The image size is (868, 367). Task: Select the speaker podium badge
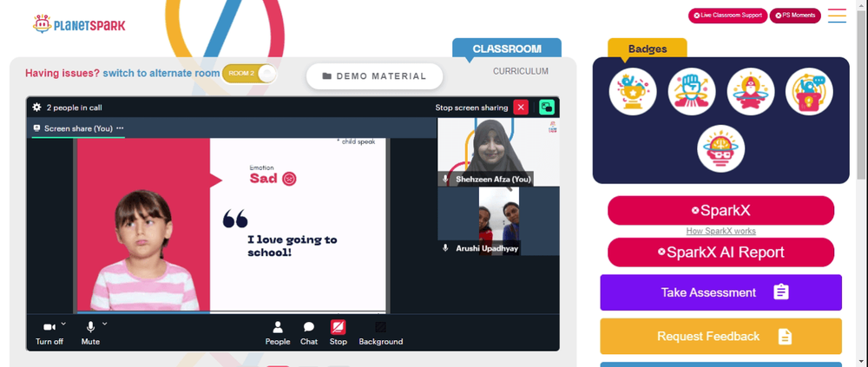tap(809, 91)
